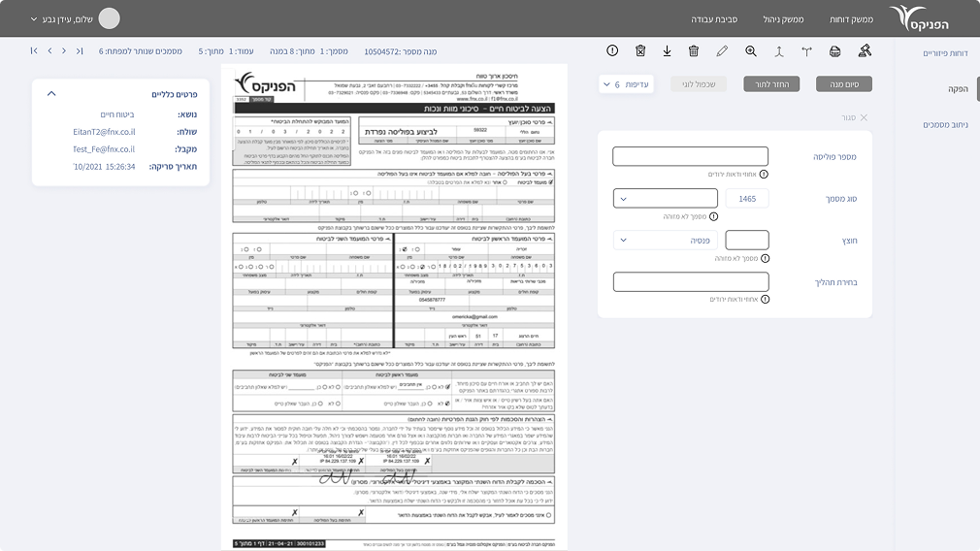
Task: Click the trash can delete icon
Action: coord(694,50)
